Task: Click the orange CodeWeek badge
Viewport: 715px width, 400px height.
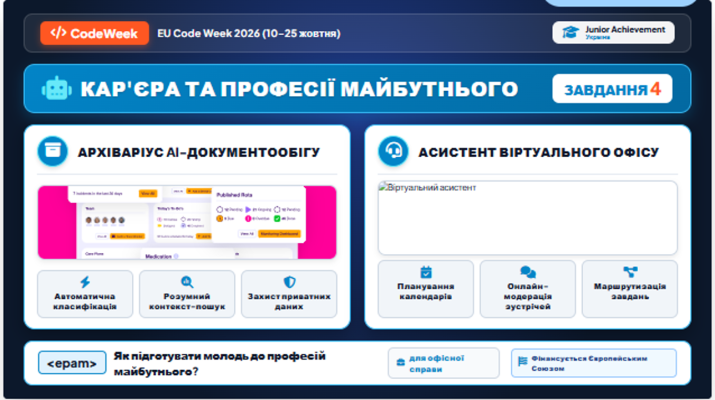Action: (94, 33)
